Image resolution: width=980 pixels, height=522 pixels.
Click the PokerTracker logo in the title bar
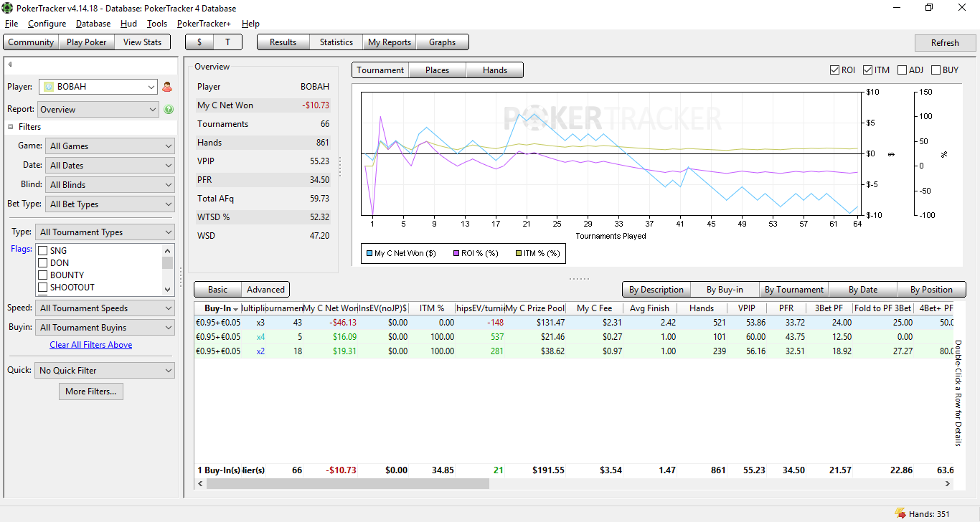tap(6, 8)
